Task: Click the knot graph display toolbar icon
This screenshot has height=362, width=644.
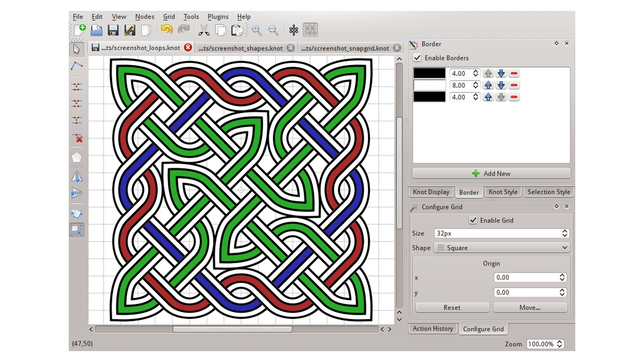Action: coord(293,30)
